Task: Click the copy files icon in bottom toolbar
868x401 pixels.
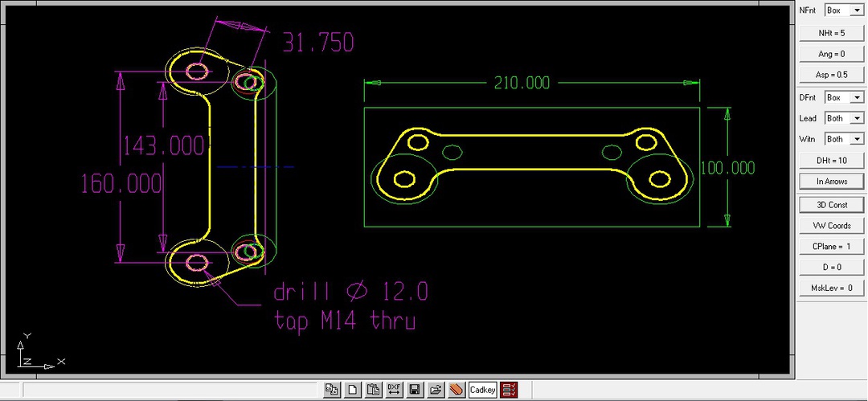Action: (x=332, y=391)
